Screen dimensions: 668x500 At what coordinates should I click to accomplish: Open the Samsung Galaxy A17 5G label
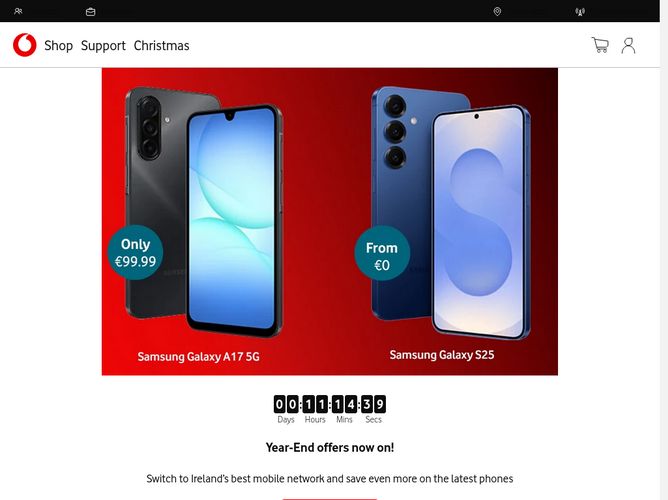199,356
